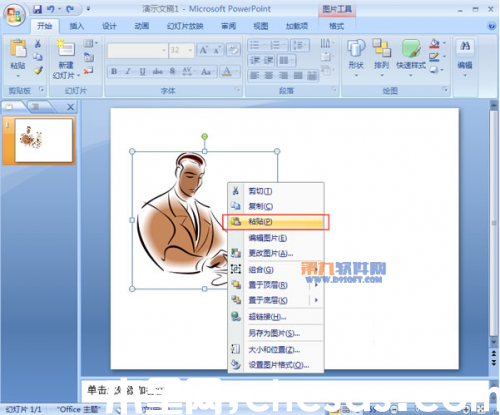This screenshot has width=500, height=415.
Task: Open the Shapes gallery
Action: 356,48
